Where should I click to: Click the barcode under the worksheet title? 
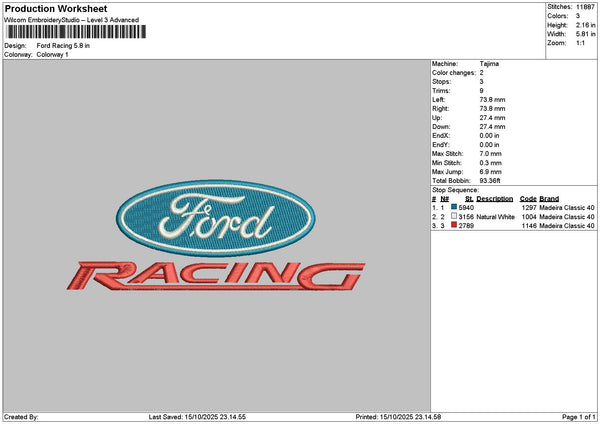click(x=75, y=33)
